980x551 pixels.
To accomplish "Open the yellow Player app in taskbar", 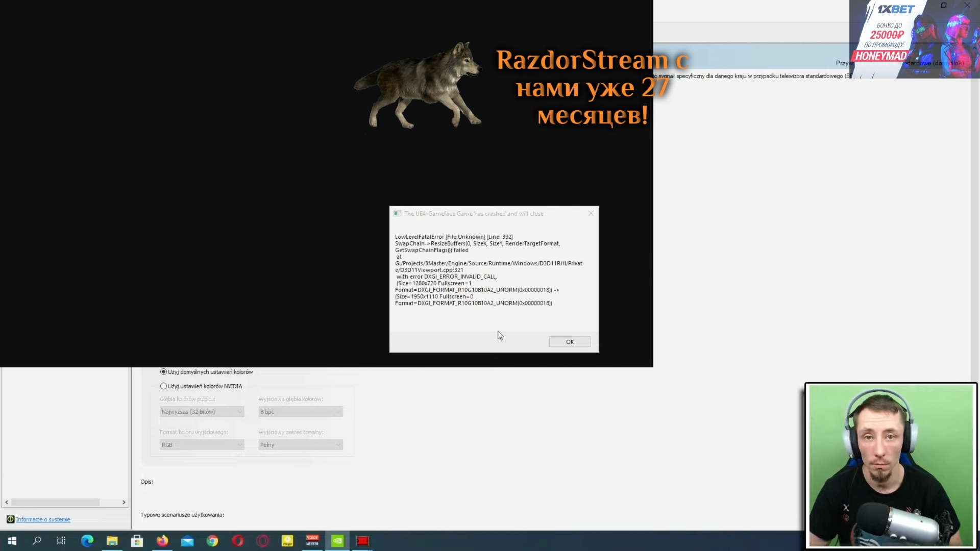I will tap(287, 541).
